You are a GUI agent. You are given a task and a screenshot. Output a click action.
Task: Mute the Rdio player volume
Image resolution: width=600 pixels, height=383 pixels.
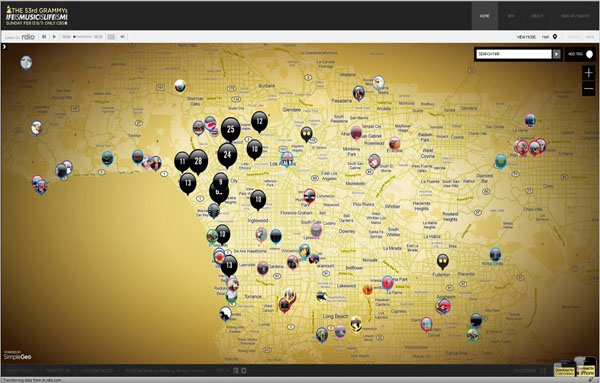coord(122,37)
